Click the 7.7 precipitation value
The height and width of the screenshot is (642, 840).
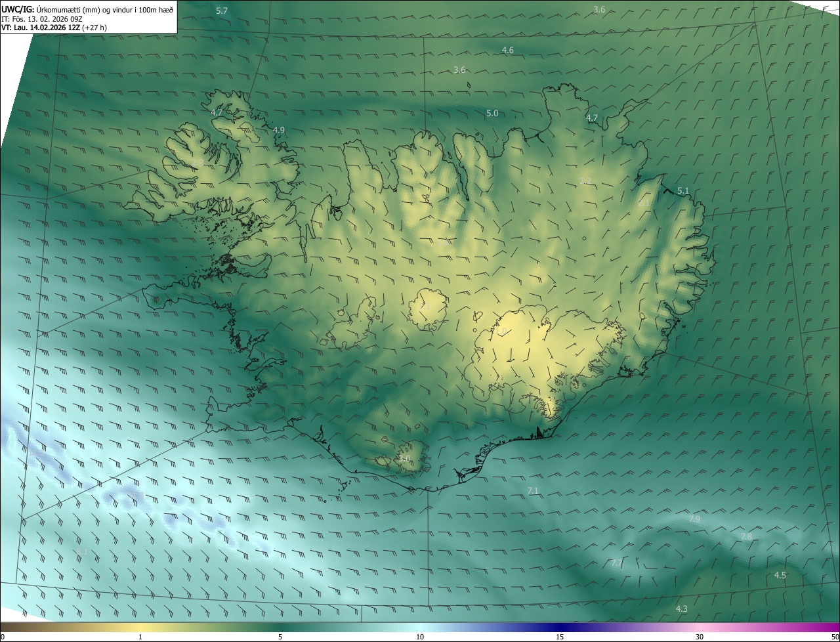tap(616, 563)
